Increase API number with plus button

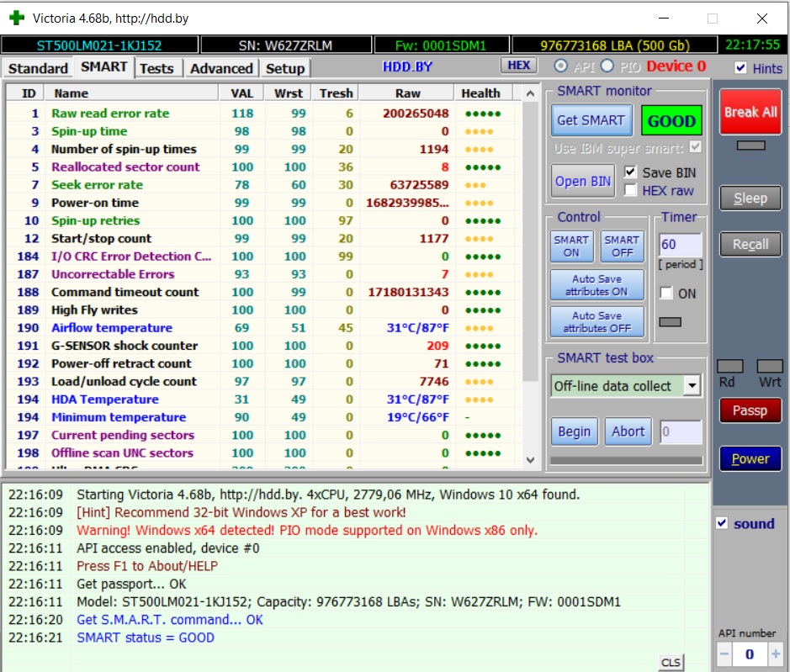(x=776, y=653)
